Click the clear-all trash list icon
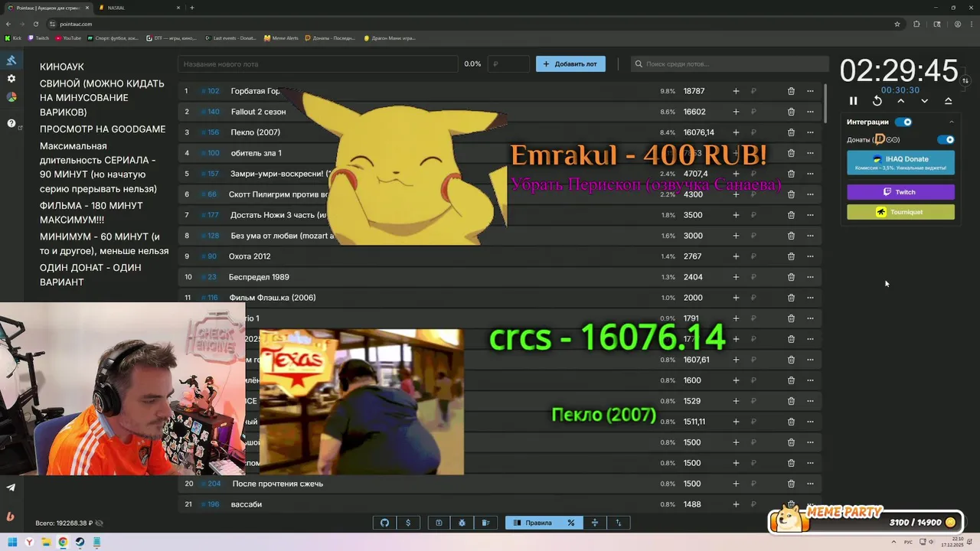The width and height of the screenshot is (980, 551). 485,523
